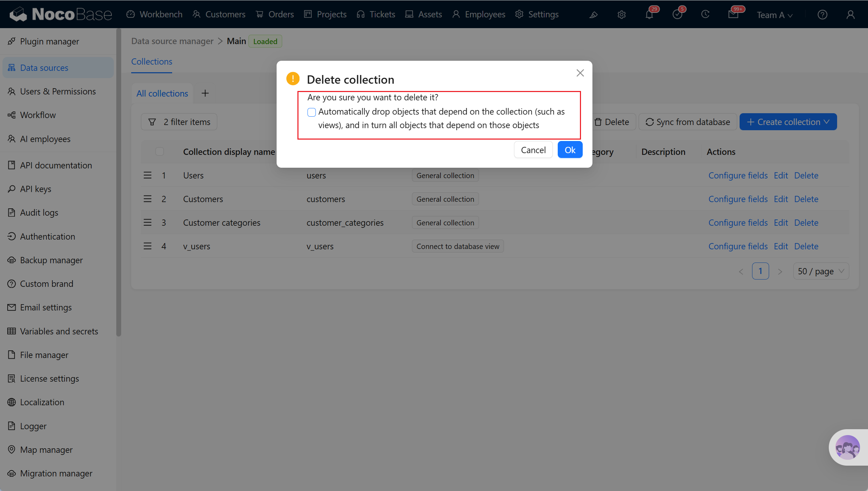This screenshot has height=491, width=868.
Task: Open Variables and secrets
Action: coord(59,331)
